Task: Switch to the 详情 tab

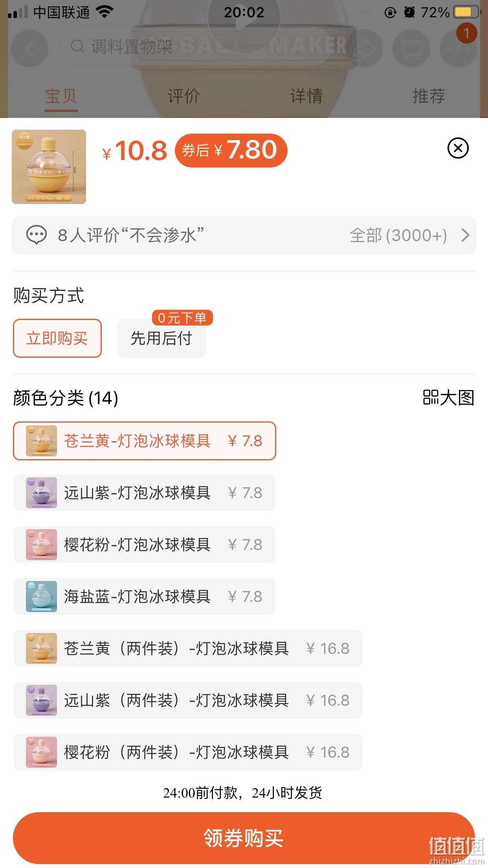Action: coord(306,96)
